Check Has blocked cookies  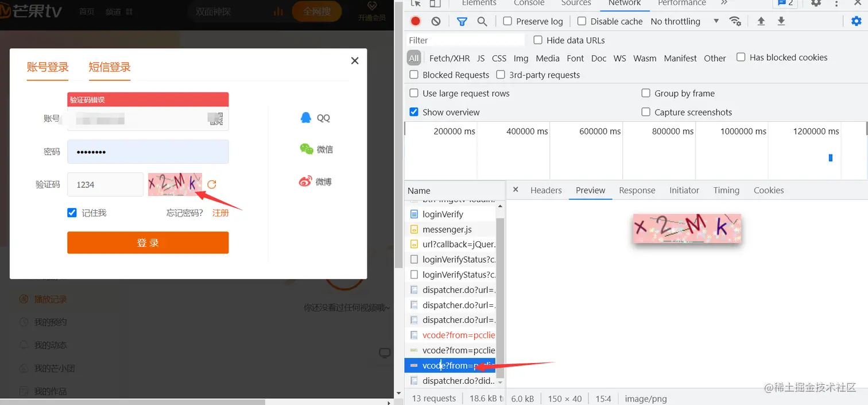coord(741,57)
